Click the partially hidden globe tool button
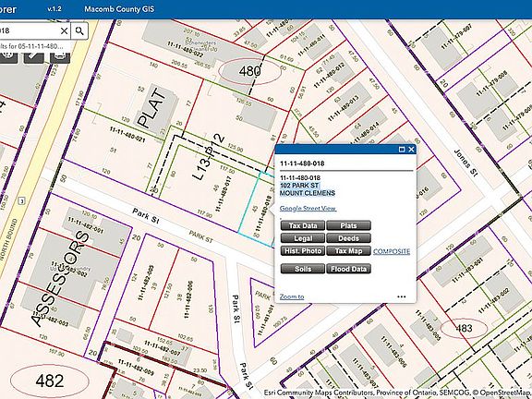This screenshot has height=399, width=532. tap(8, 57)
